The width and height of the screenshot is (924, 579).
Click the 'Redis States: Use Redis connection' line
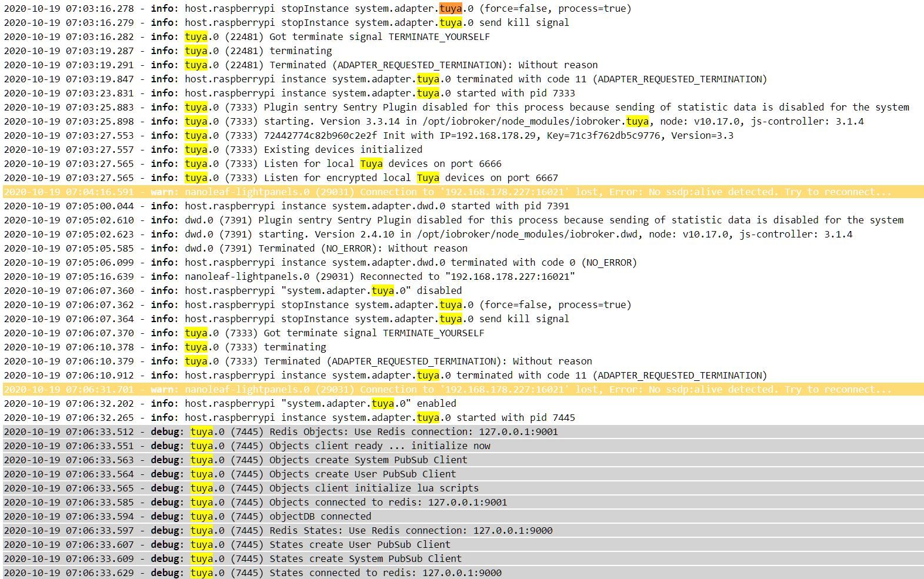[x=463, y=530]
